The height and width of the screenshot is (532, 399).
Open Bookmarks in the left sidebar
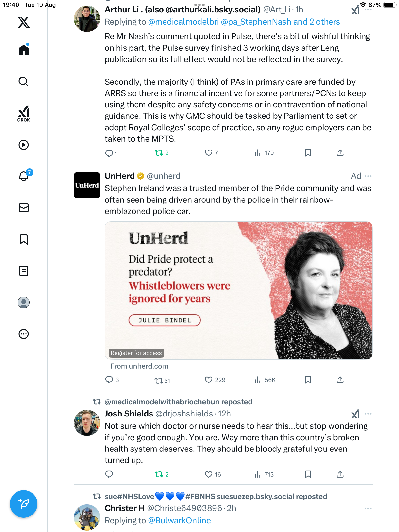[24, 239]
